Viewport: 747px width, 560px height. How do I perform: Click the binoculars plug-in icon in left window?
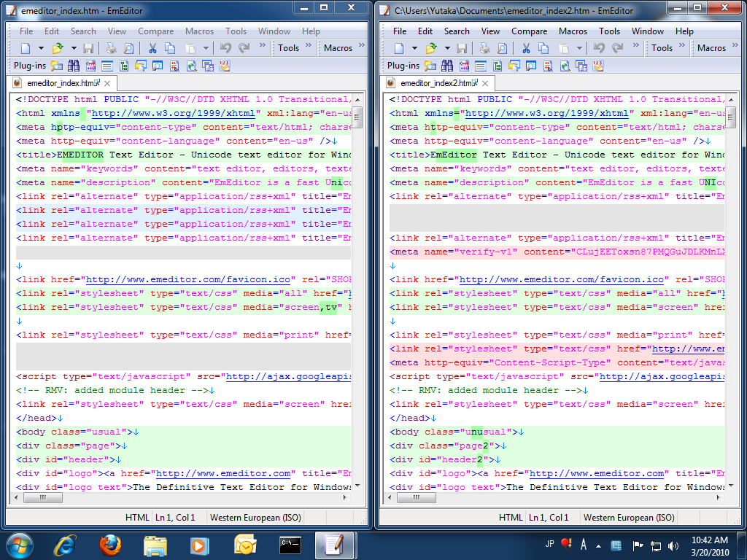click(73, 66)
